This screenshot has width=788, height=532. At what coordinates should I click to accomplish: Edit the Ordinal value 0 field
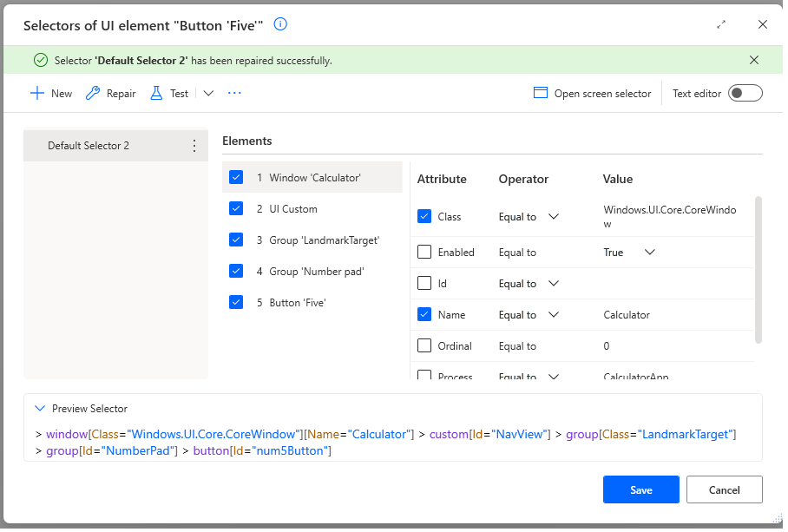click(607, 346)
